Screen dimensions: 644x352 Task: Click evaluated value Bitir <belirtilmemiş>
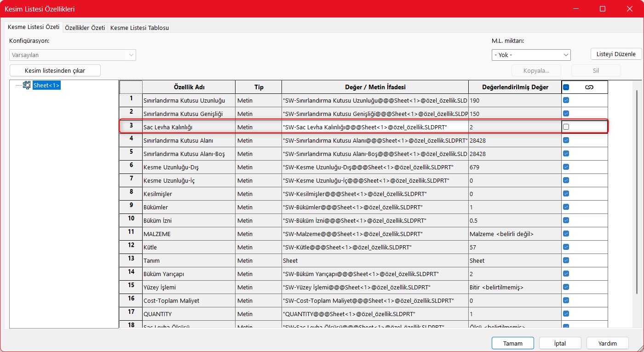tap(515, 287)
